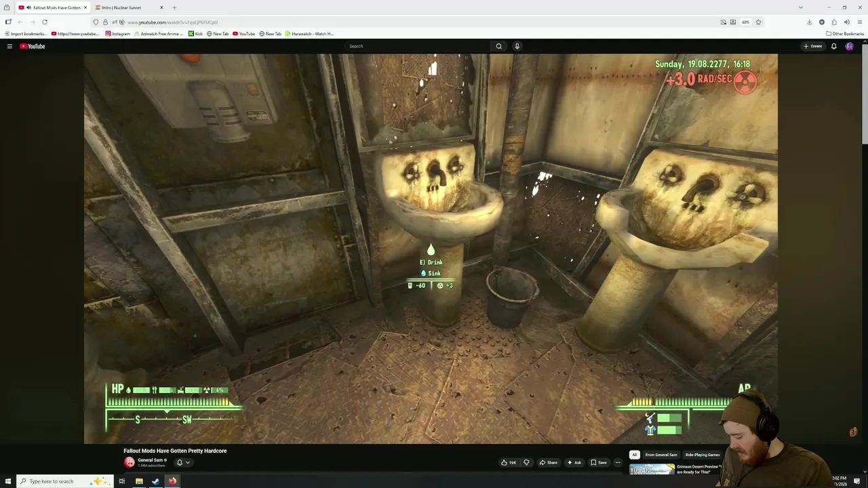Viewport: 868px width, 488px height.
Task: Open picture-in-picture icon in address bar
Action: click(x=724, y=22)
